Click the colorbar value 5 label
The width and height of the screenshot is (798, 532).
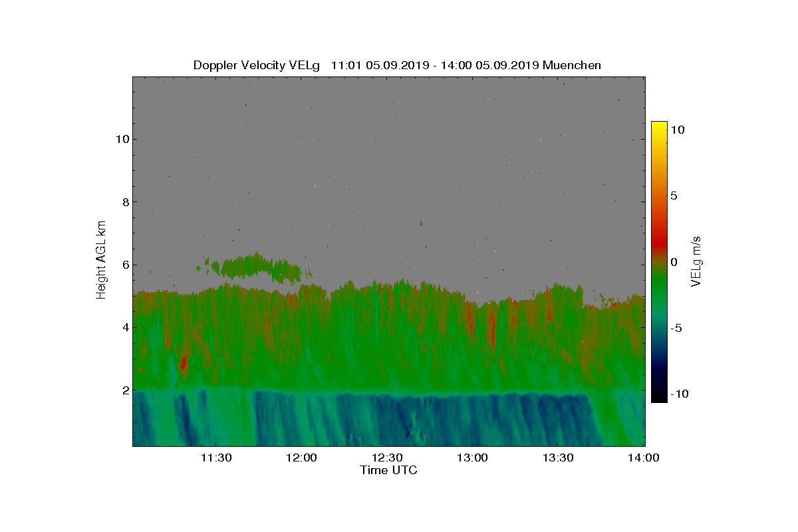point(674,196)
